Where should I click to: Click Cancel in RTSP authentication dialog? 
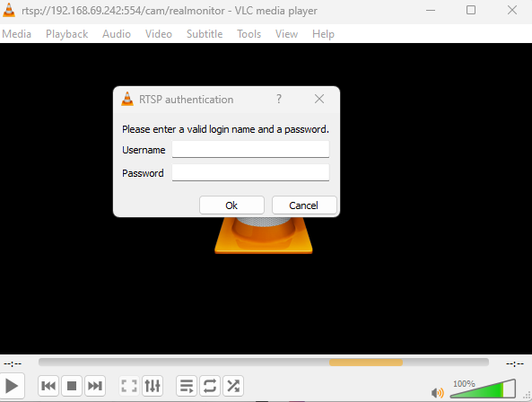point(304,205)
